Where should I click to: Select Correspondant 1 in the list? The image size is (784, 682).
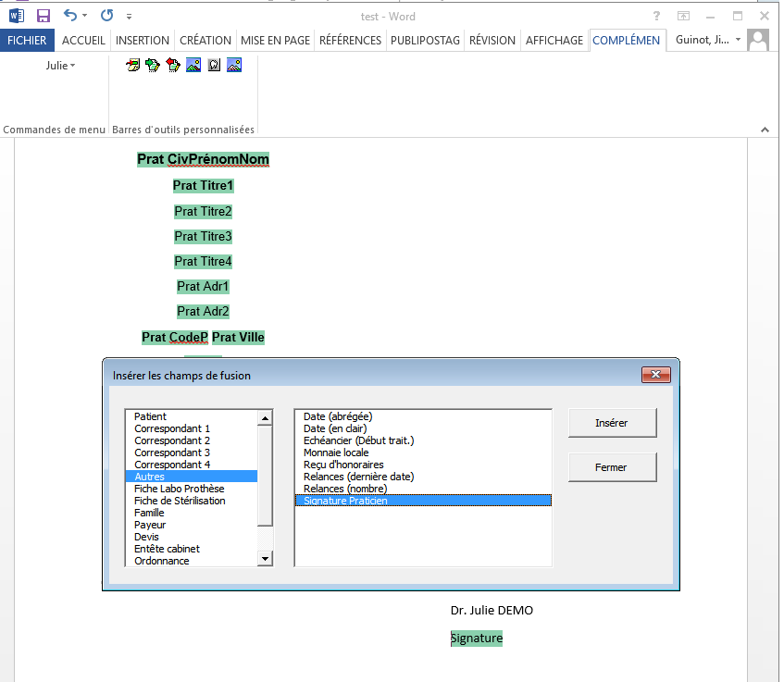pyautogui.click(x=192, y=428)
